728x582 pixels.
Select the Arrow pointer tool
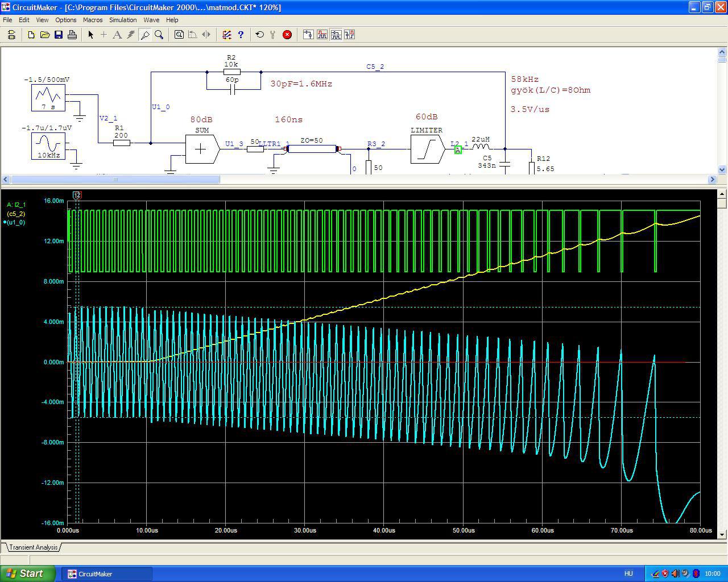[x=90, y=35]
